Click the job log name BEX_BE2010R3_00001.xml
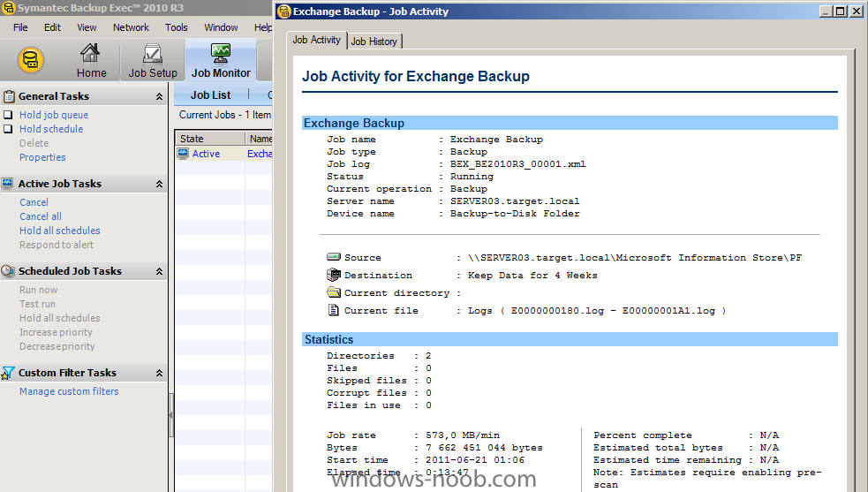This screenshot has height=492, width=868. [517, 164]
